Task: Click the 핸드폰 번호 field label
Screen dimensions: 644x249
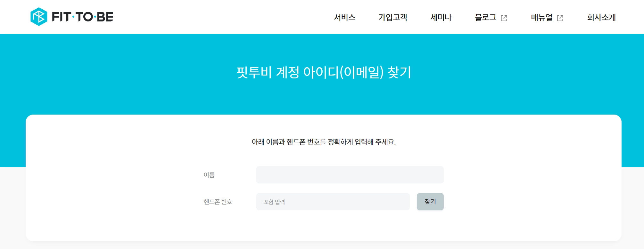Action: coord(218,202)
